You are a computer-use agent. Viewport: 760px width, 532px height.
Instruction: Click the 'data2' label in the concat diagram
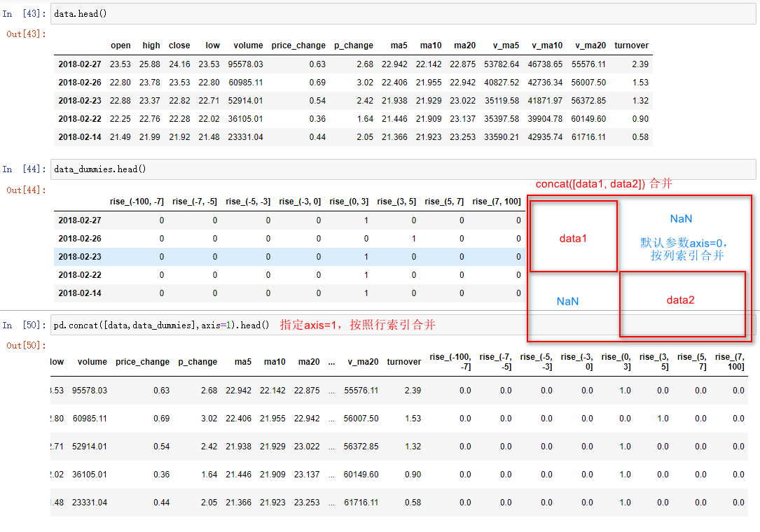tap(681, 300)
